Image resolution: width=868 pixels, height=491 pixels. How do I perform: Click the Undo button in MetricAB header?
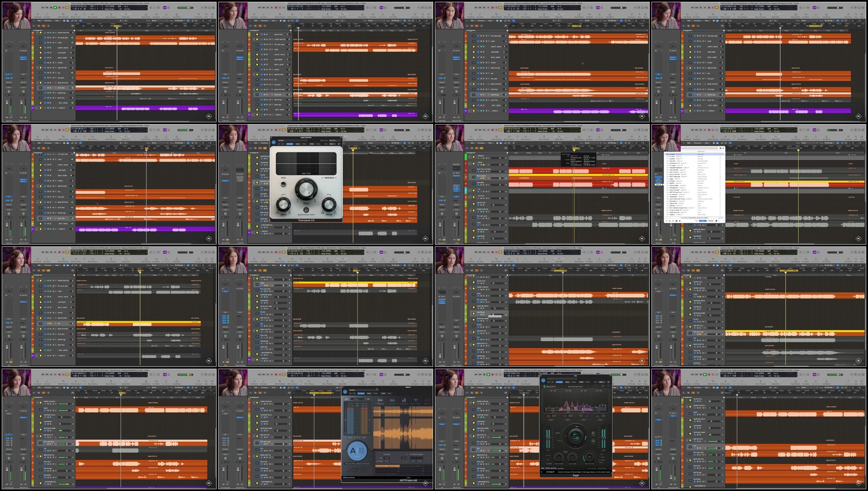click(x=383, y=393)
